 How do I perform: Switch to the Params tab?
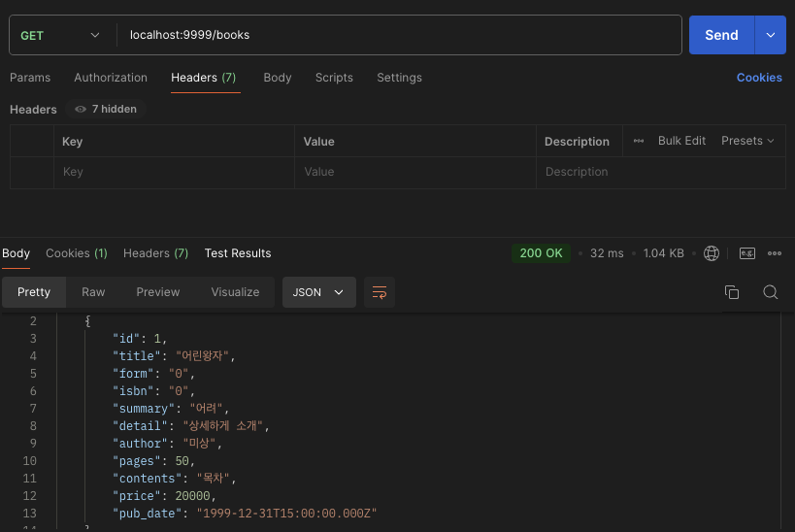(x=30, y=78)
